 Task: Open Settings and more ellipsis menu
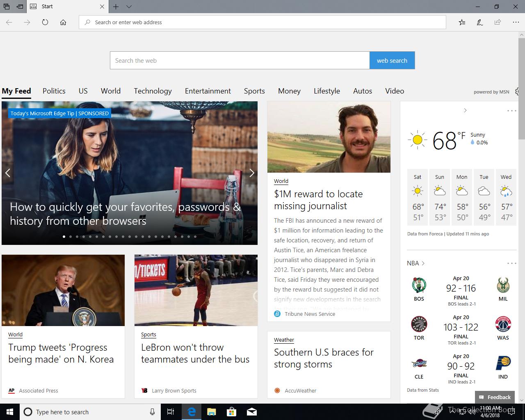(516, 22)
